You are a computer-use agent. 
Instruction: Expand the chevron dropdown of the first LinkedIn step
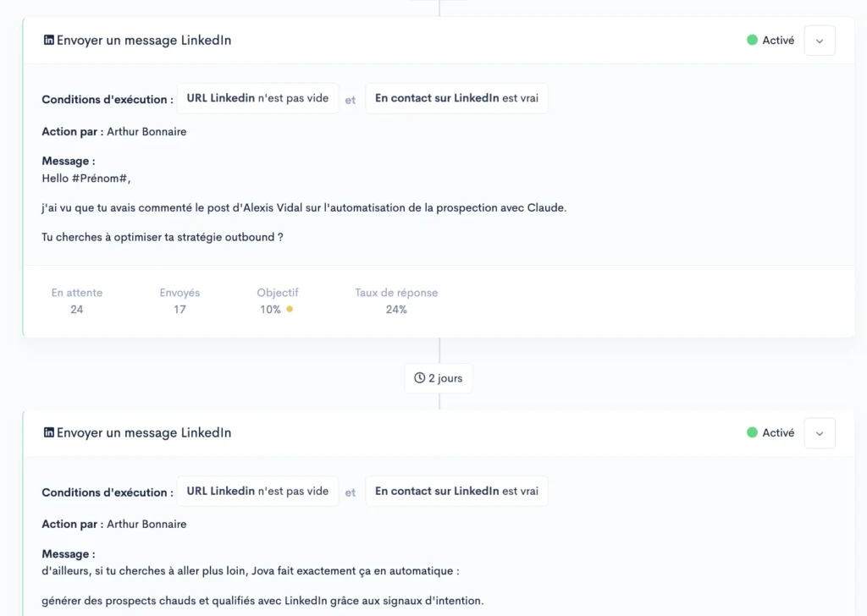click(x=820, y=41)
